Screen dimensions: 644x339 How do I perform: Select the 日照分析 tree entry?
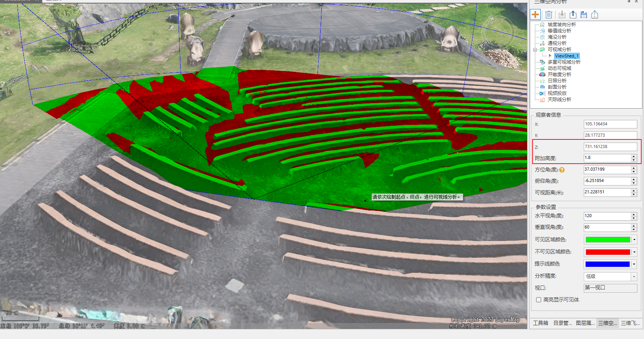[x=557, y=81]
